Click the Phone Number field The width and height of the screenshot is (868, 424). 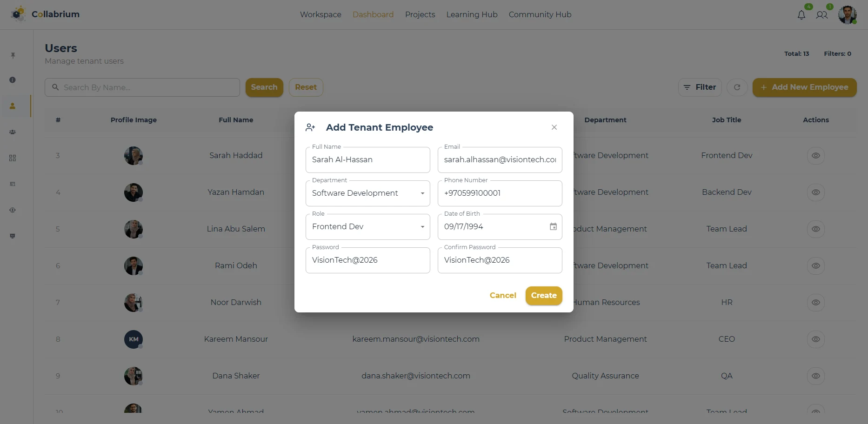tap(500, 193)
